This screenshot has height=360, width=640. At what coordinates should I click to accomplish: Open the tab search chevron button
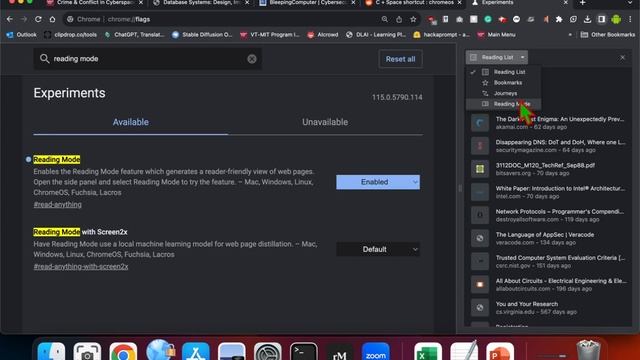[630, 3]
